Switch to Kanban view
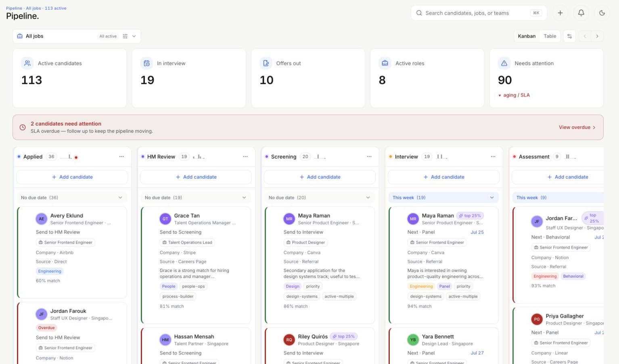 pos(527,36)
